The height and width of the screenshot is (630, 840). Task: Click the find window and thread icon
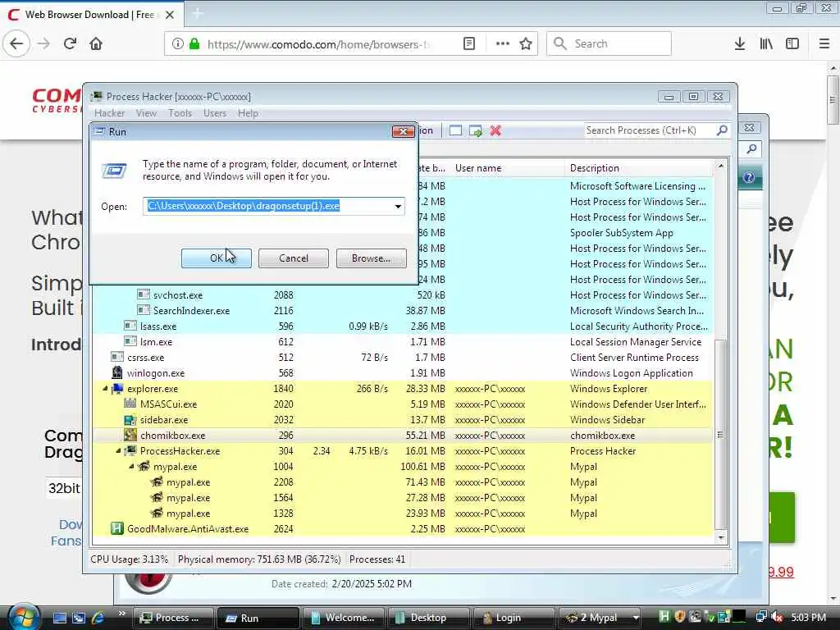tap(475, 130)
